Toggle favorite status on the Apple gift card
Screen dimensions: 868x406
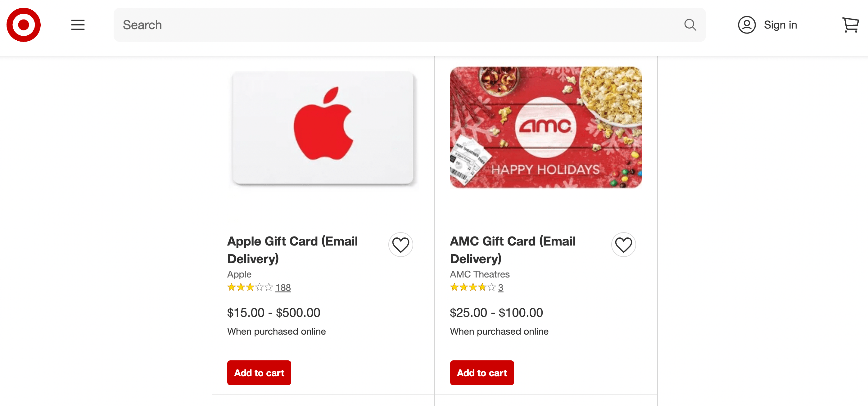click(x=401, y=245)
